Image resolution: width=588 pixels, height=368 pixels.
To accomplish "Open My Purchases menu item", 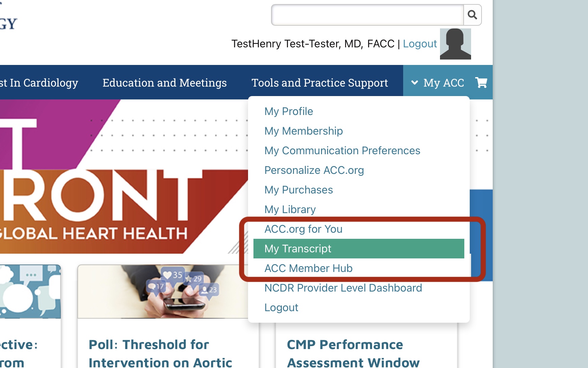I will click(x=298, y=190).
